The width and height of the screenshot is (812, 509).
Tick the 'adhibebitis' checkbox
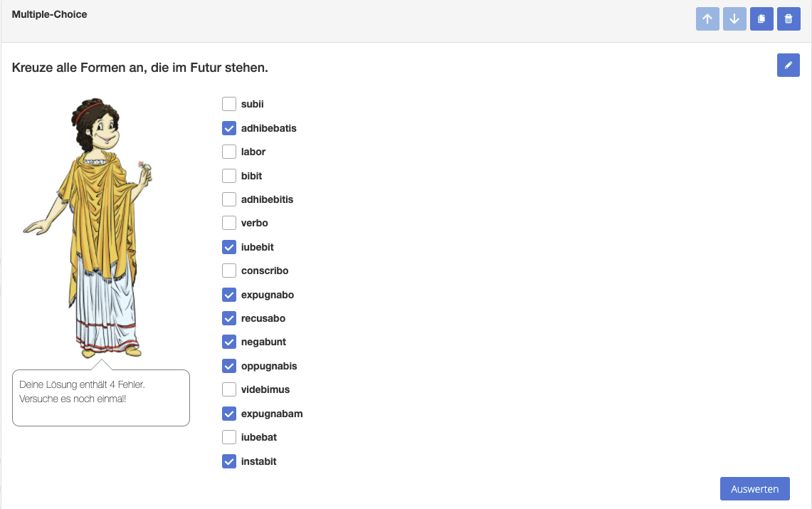[229, 199]
